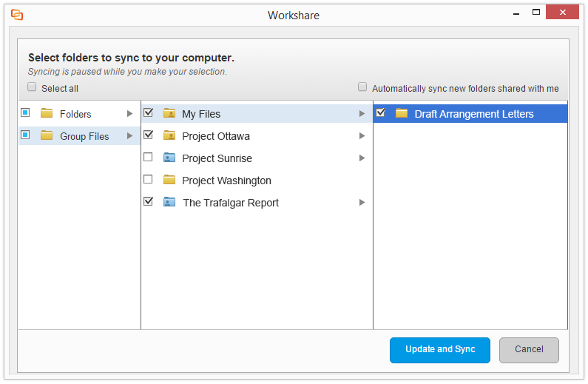Click the Project Washington folder icon
This screenshot has height=384, width=588.
[x=169, y=181]
